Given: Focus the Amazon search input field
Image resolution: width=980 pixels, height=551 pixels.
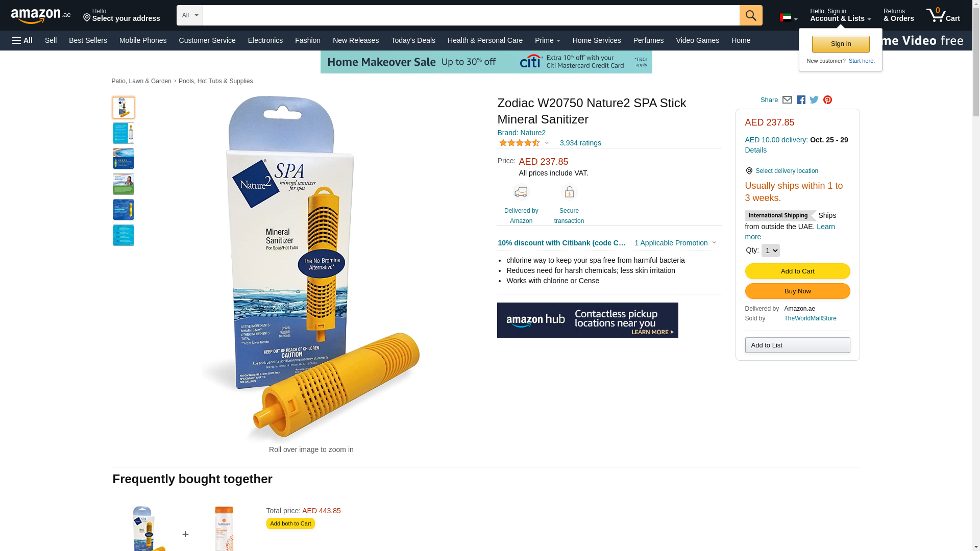Looking at the screenshot, I should tap(471, 15).
